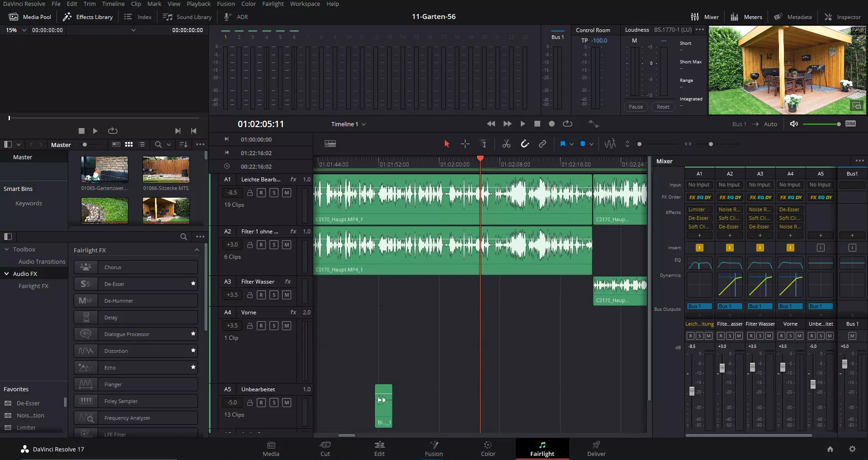Stop timeline playback
This screenshot has height=460, width=868.
point(537,124)
